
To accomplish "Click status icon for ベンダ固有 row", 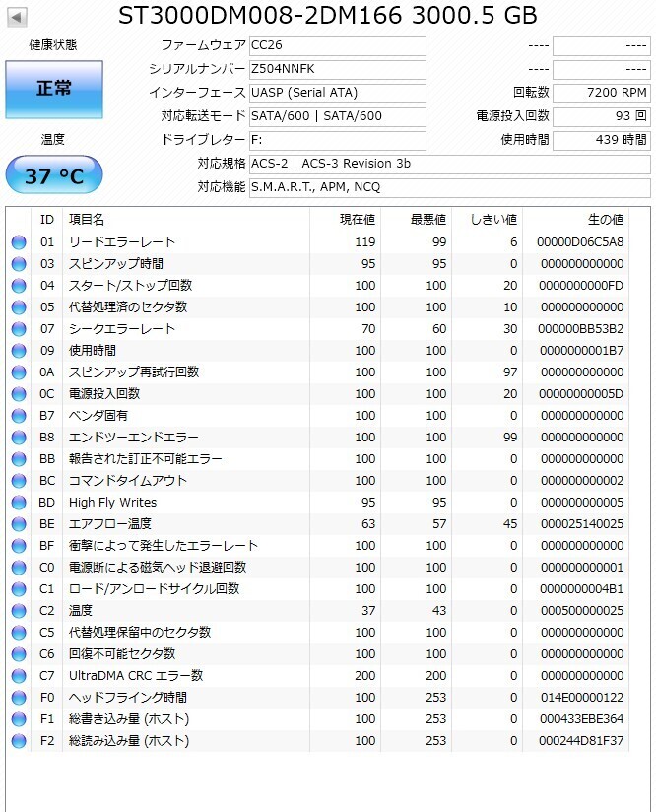I will click(x=19, y=416).
